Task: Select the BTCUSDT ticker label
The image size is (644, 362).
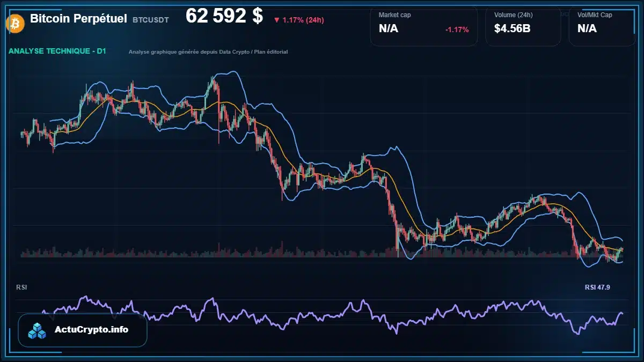Action: [151, 20]
